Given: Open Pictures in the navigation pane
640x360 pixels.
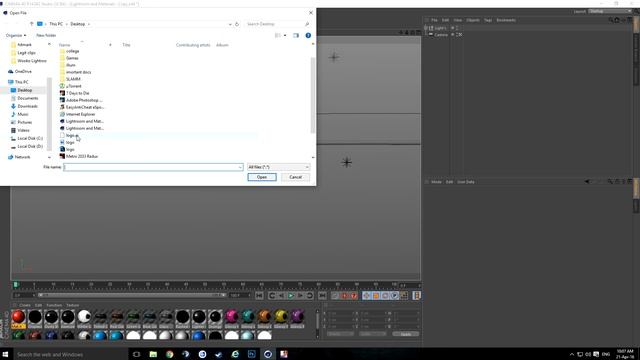Looking at the screenshot, I should [24, 122].
